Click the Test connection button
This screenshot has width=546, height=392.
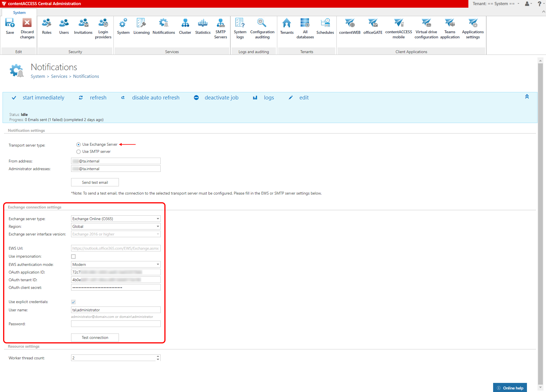95,337
